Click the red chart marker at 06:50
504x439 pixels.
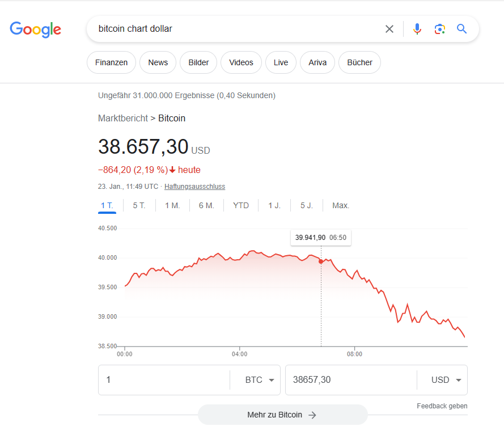point(321,261)
